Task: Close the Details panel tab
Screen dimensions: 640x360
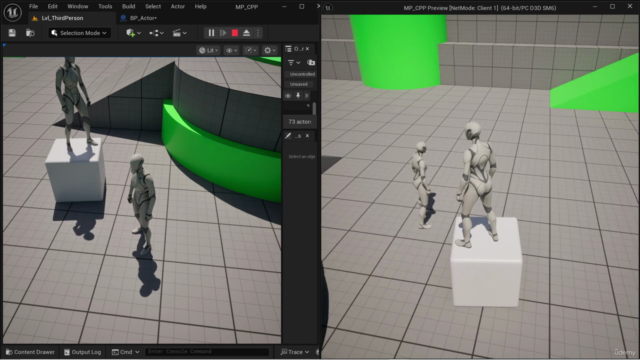Action: click(x=307, y=136)
